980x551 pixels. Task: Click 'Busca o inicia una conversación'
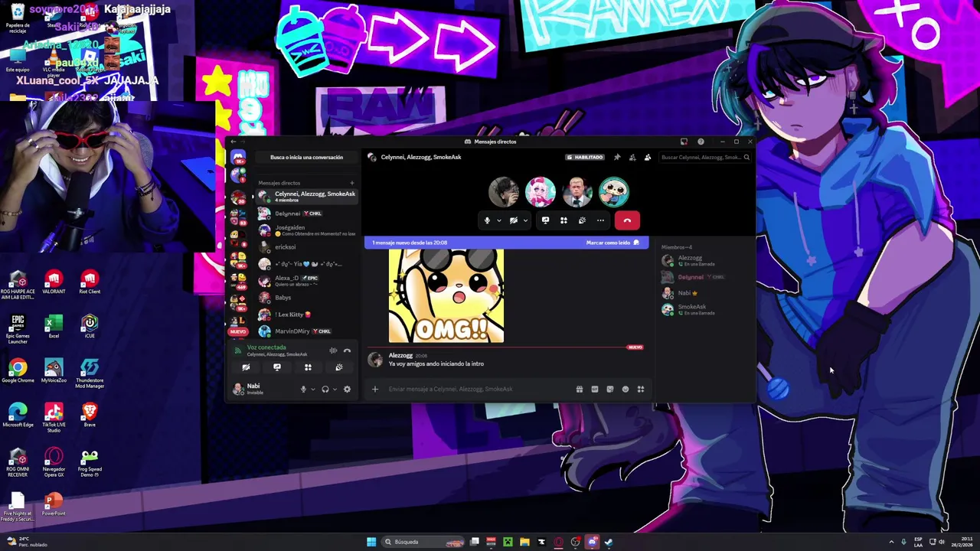point(306,157)
